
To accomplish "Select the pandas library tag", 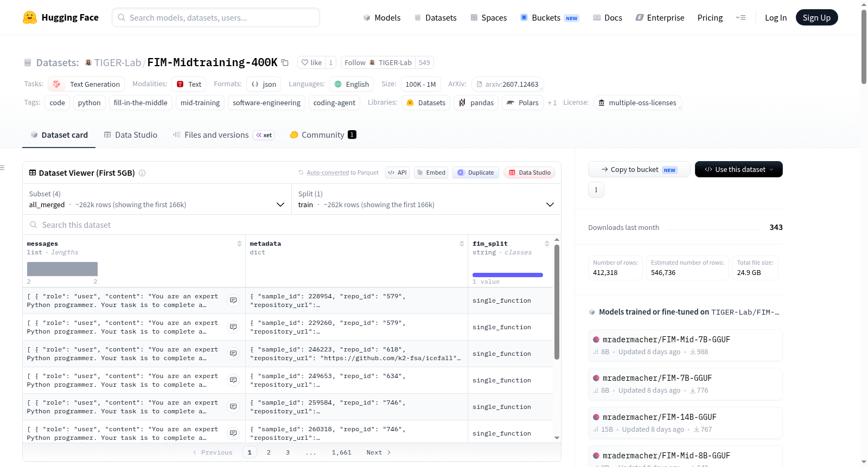I will 476,103.
